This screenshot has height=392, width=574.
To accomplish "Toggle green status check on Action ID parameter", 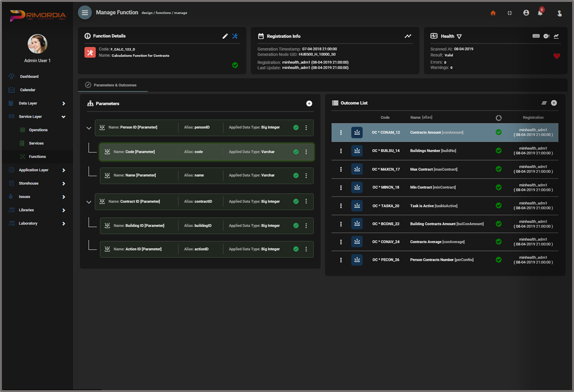I will (296, 249).
